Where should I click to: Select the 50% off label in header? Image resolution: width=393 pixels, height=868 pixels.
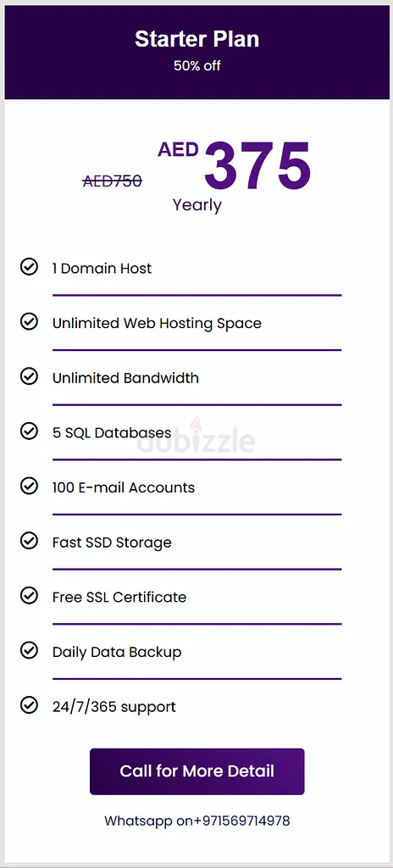point(197,65)
